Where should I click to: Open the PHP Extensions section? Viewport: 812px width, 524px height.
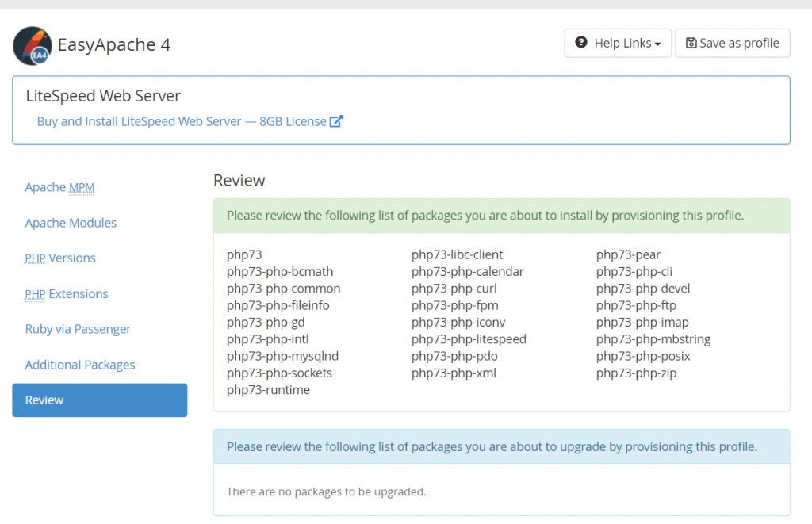[x=67, y=293]
